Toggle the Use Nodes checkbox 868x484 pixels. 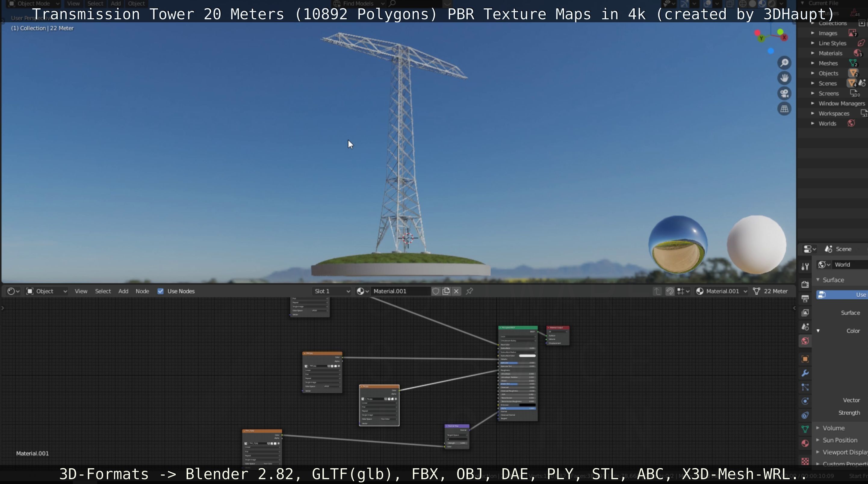160,291
